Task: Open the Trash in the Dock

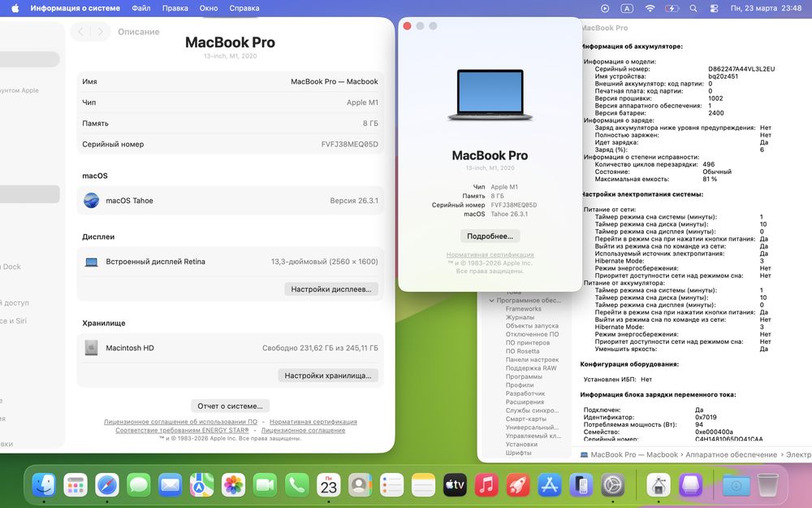Action: 767,485
